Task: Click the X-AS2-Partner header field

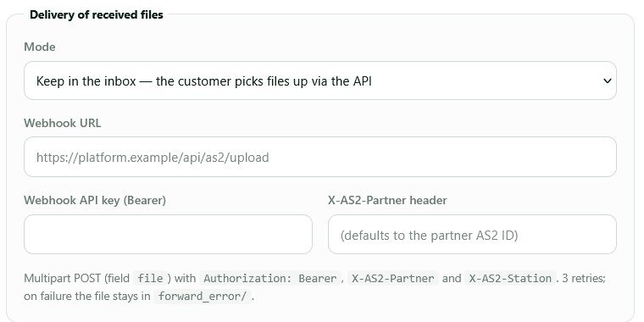Action: (472, 234)
